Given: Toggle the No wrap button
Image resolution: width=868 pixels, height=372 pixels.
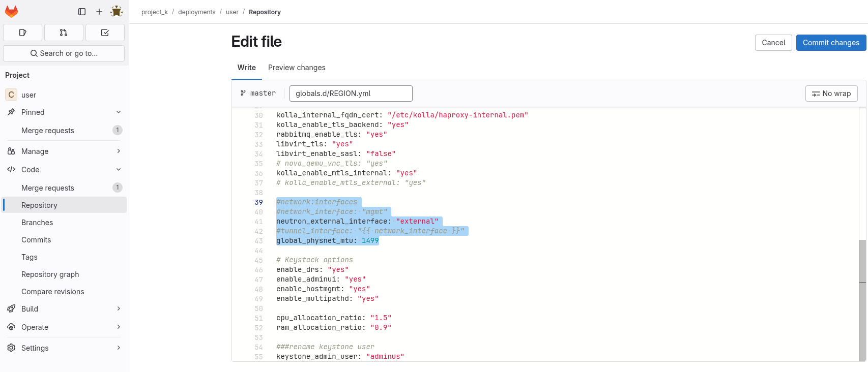Looking at the screenshot, I should click(x=831, y=94).
